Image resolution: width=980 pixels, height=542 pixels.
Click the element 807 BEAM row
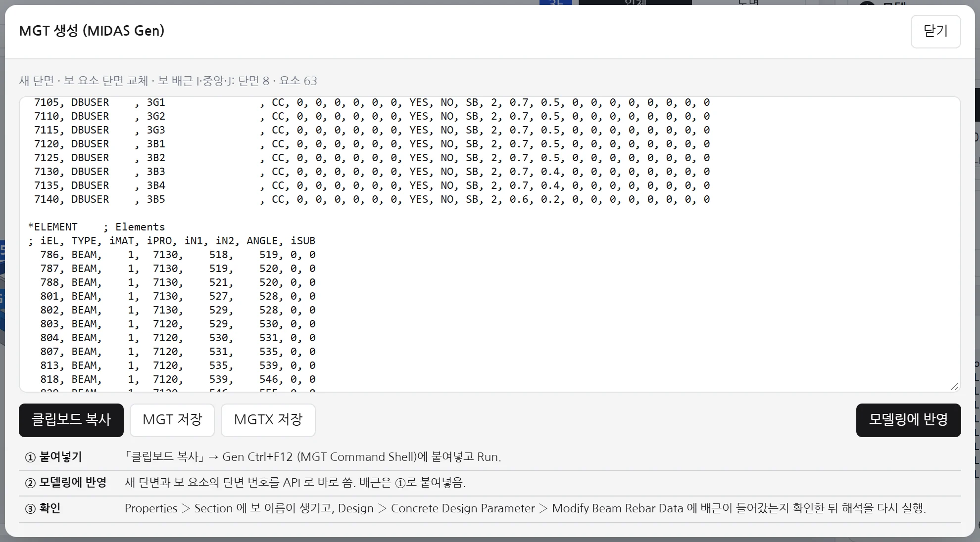178,352
